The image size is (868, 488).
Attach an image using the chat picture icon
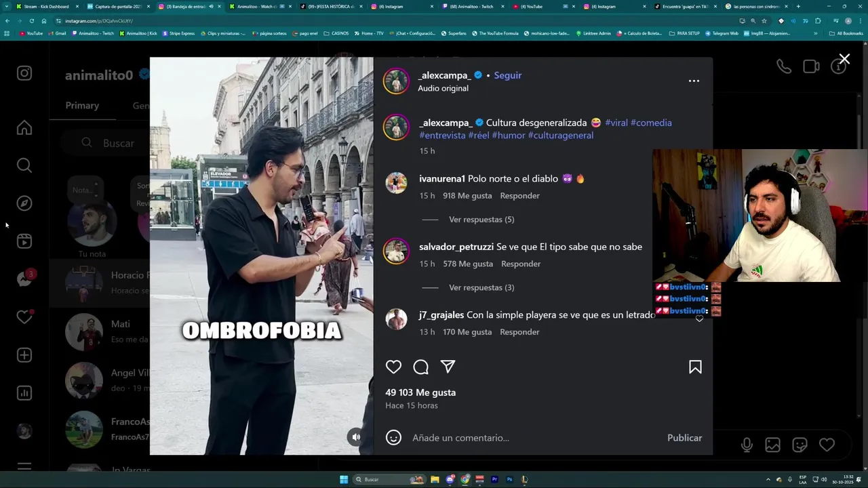coord(772,445)
